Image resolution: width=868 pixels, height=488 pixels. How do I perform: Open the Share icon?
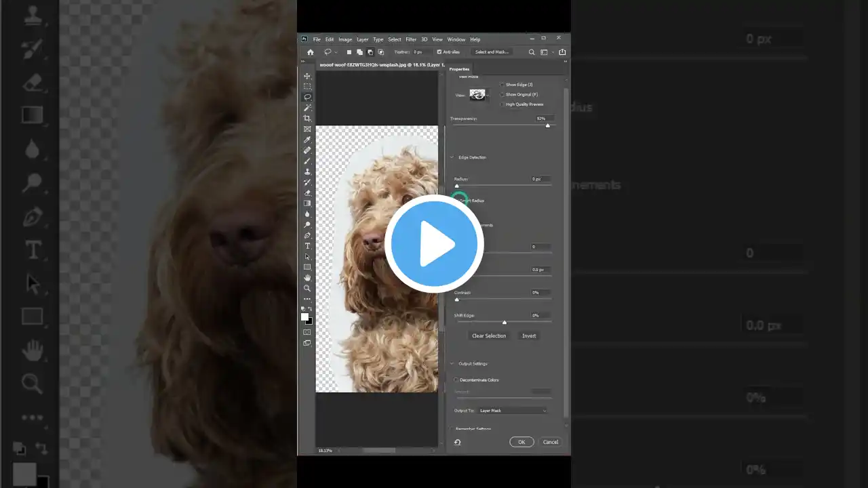tap(562, 52)
